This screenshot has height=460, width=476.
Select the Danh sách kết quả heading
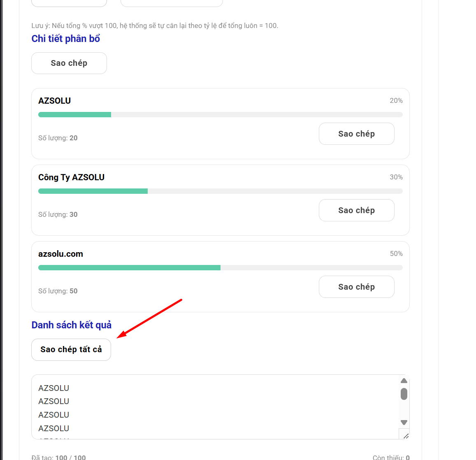click(71, 325)
